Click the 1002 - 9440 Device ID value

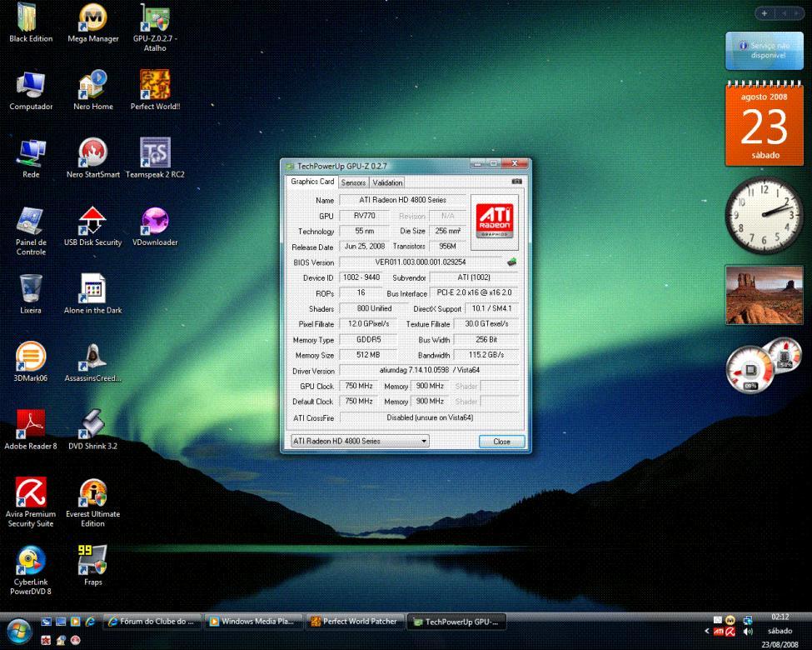[361, 277]
